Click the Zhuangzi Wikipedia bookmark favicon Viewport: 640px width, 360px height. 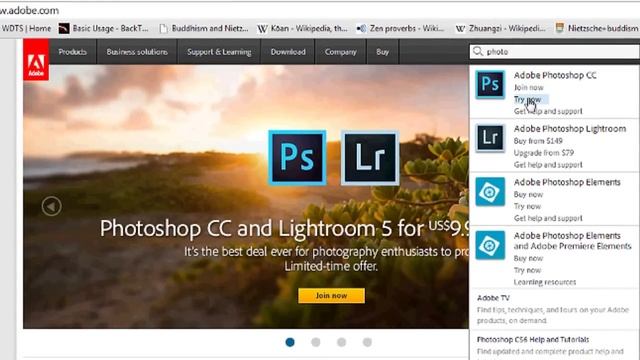pyautogui.click(x=460, y=29)
